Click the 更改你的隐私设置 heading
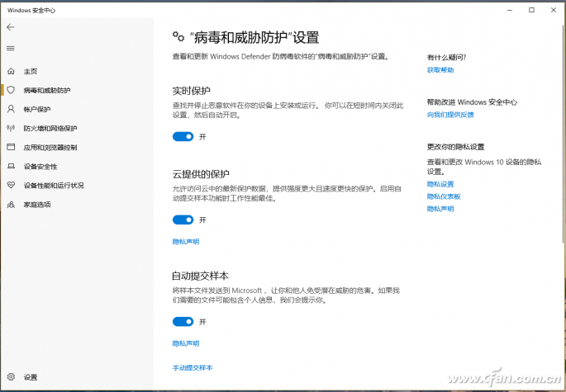Viewport: 566px width, 392px height. point(455,147)
